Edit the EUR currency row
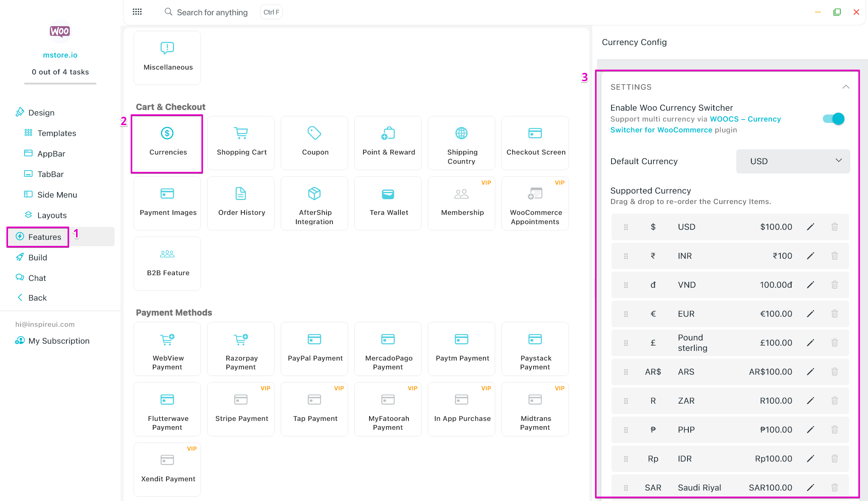This screenshot has height=501, width=868. (x=811, y=314)
